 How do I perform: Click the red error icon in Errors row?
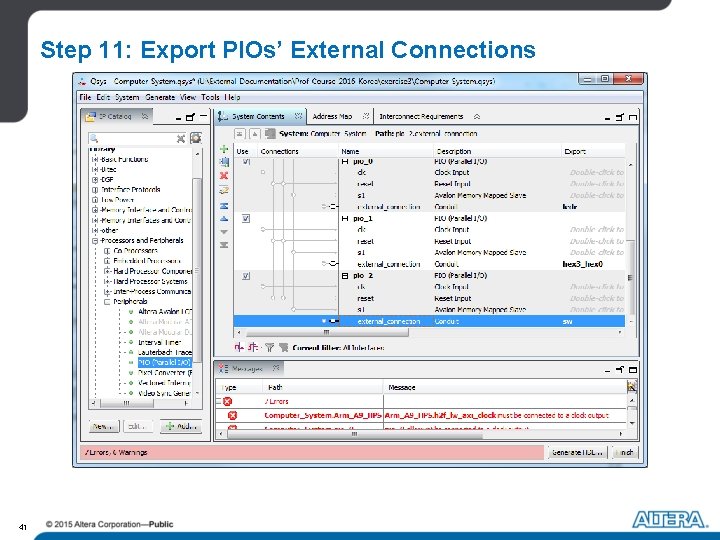[227, 401]
